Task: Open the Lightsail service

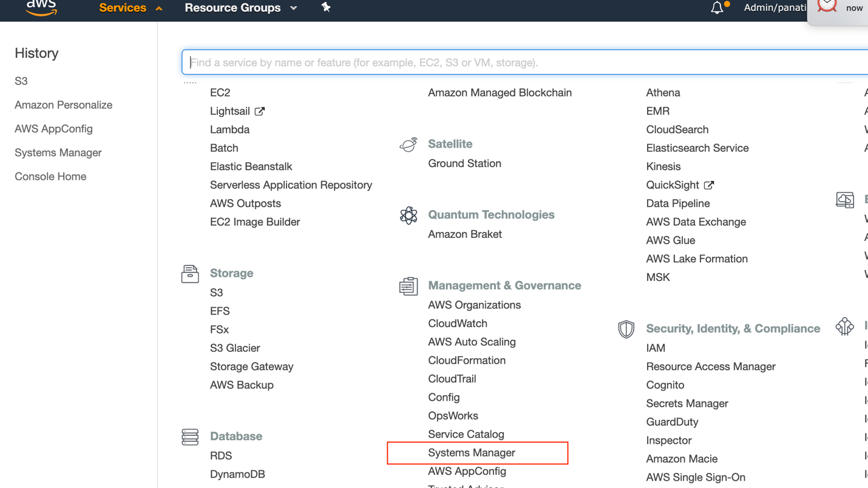Action: [x=230, y=111]
